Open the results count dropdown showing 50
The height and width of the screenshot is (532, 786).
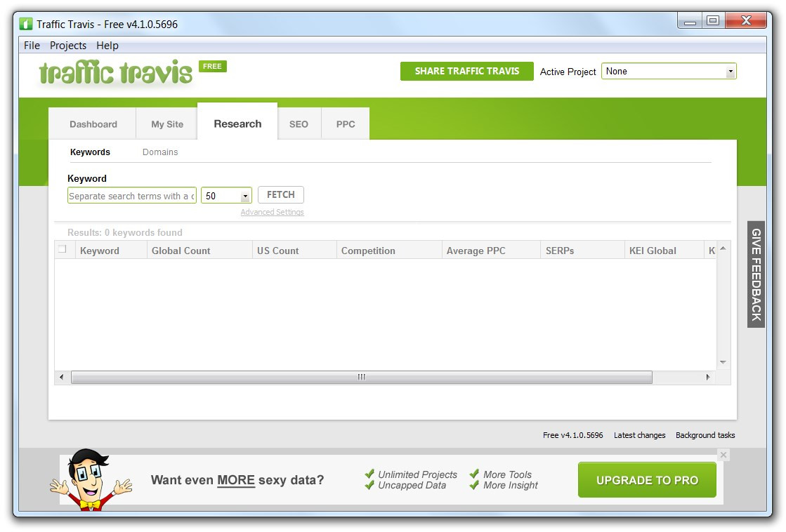click(x=226, y=195)
